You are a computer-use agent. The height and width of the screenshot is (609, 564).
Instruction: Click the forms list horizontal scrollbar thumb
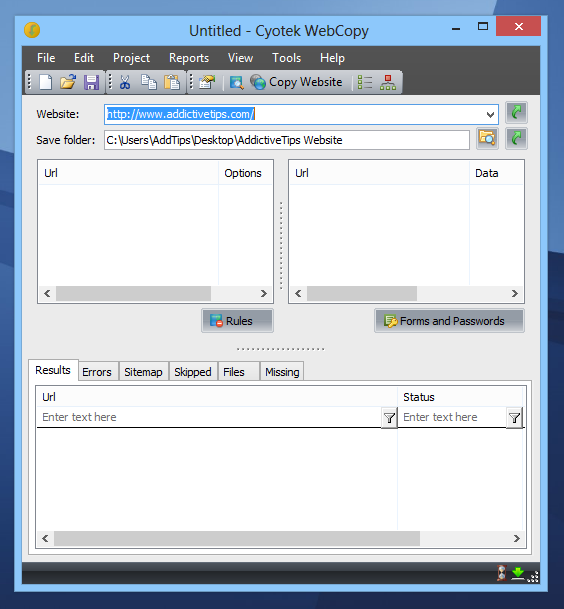362,293
